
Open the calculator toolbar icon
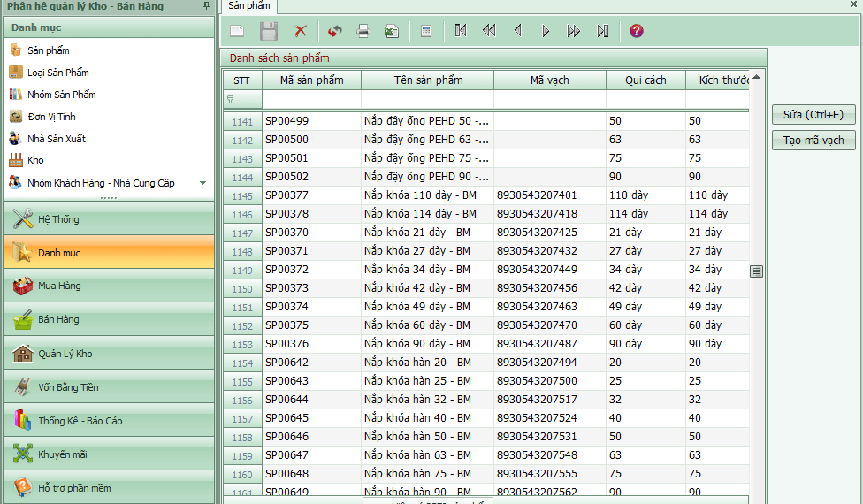click(426, 31)
